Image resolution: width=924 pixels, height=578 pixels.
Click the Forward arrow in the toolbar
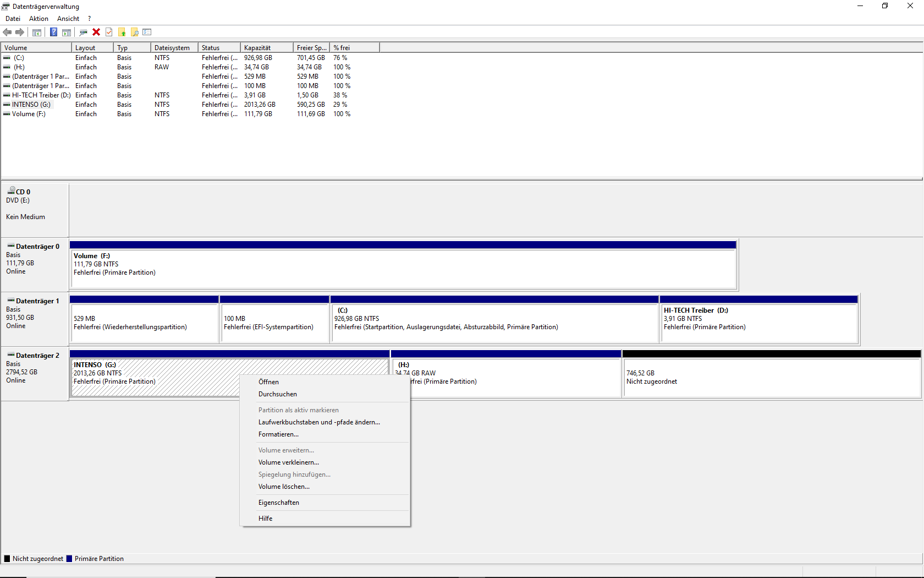(x=20, y=32)
